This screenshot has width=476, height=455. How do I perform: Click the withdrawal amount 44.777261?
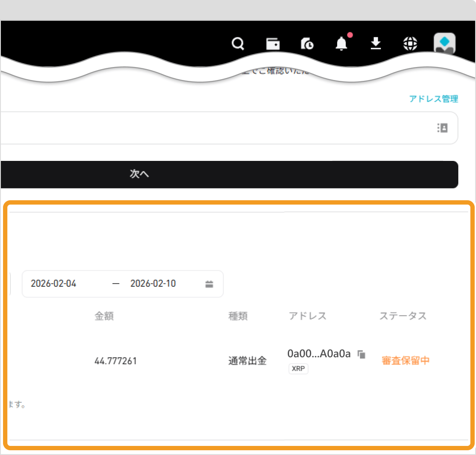(x=115, y=361)
